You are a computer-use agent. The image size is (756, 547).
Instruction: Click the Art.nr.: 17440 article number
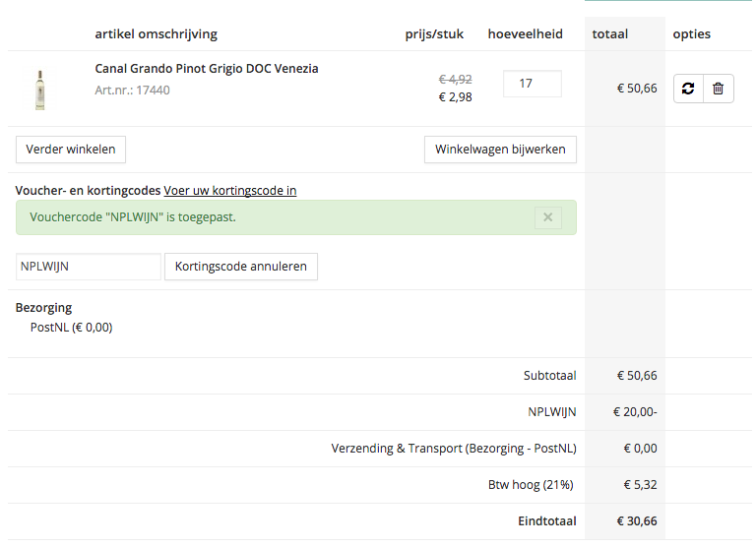132,90
